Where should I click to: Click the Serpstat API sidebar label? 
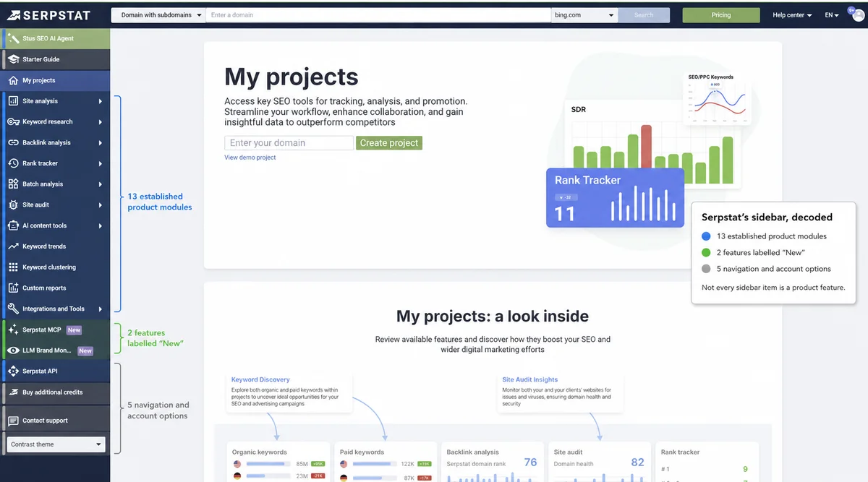tap(40, 371)
